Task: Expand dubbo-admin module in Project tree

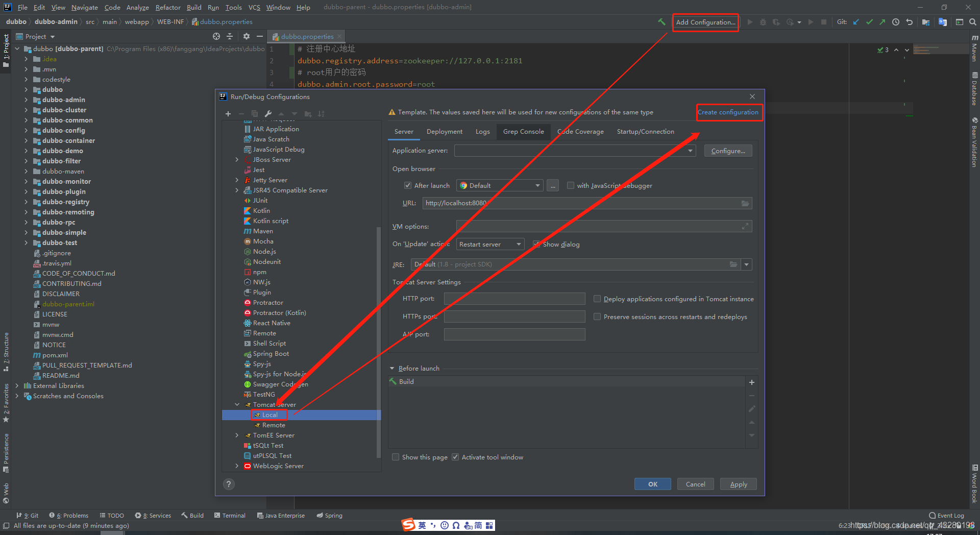Action: pos(26,100)
